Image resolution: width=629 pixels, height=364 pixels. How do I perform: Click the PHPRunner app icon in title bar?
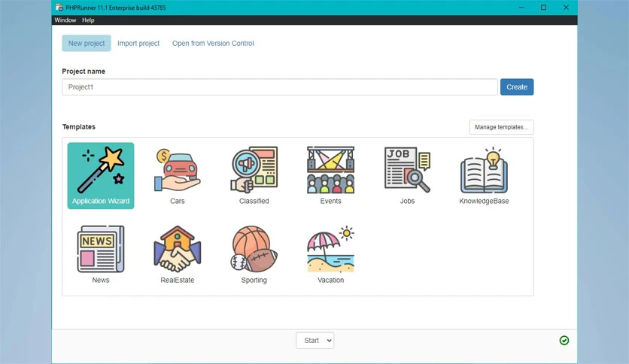click(x=59, y=8)
